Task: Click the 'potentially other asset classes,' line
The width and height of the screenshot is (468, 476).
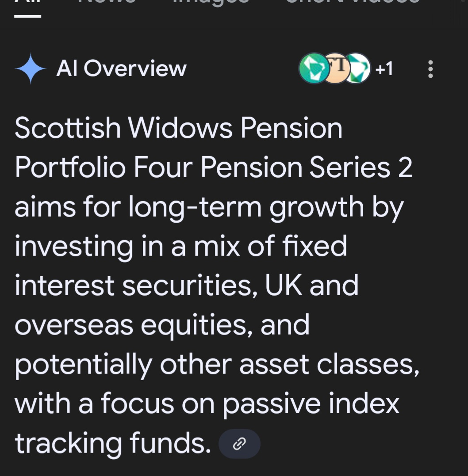Action: pyautogui.click(x=217, y=365)
